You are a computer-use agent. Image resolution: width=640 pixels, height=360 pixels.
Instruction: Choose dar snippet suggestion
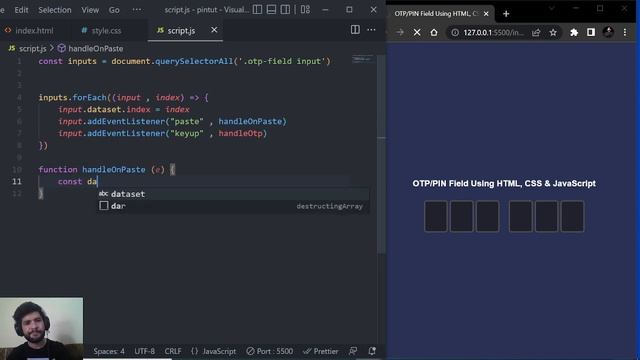pyautogui.click(x=233, y=206)
